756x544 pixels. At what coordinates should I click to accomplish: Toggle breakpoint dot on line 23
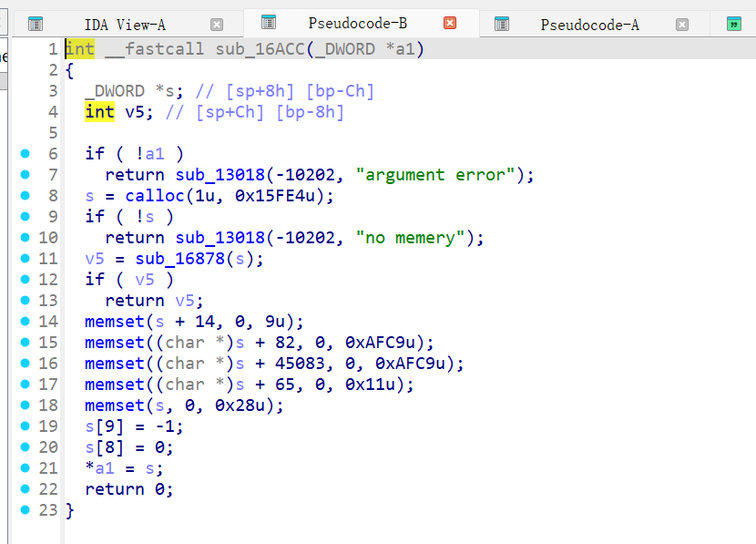pyautogui.click(x=26, y=510)
